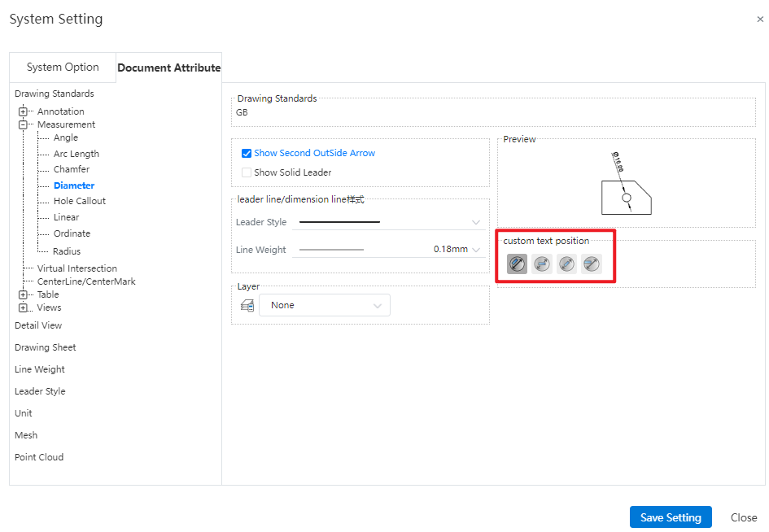The image size is (769, 532).
Task: Open the Line Weight dropdown
Action: (x=475, y=250)
